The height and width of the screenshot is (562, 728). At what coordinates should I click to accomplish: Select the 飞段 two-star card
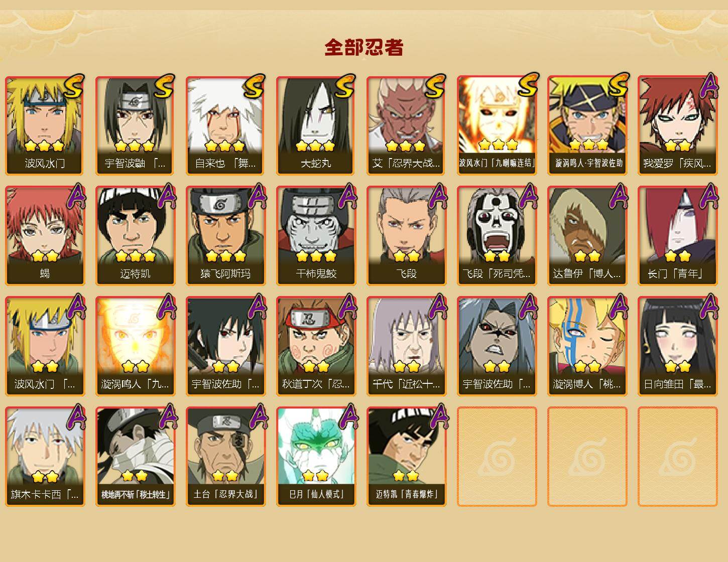[x=406, y=236]
